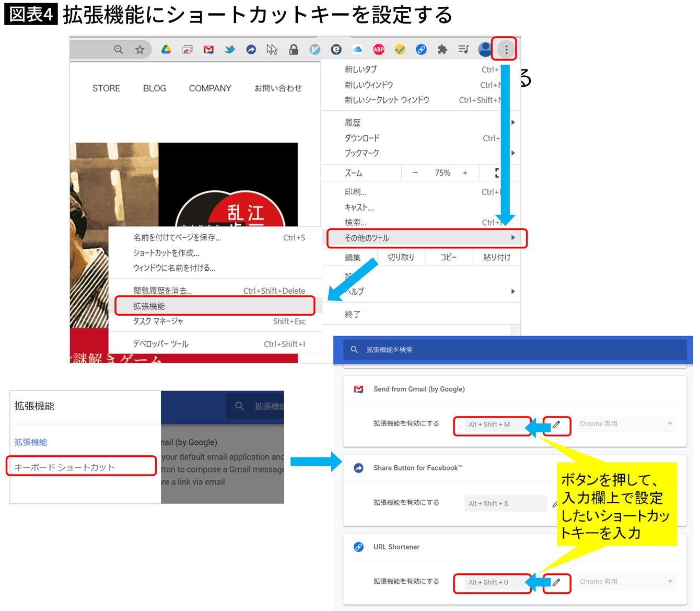The height and width of the screenshot is (611, 700).
Task: Click the Google Drive extension icon
Action: tap(166, 50)
